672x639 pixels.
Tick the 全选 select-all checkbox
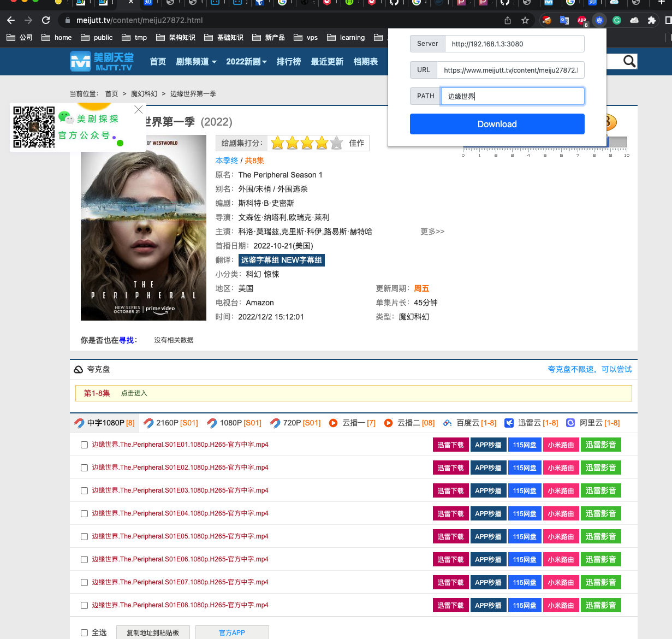[84, 633]
